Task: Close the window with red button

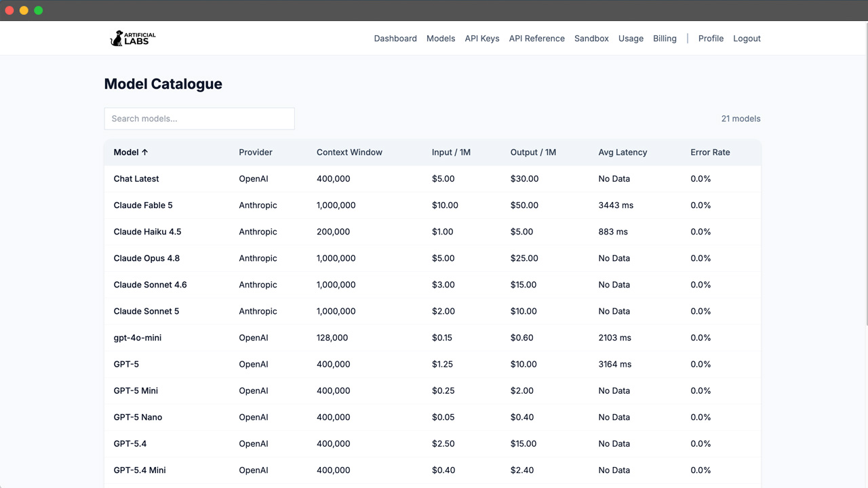Action: coord(9,10)
